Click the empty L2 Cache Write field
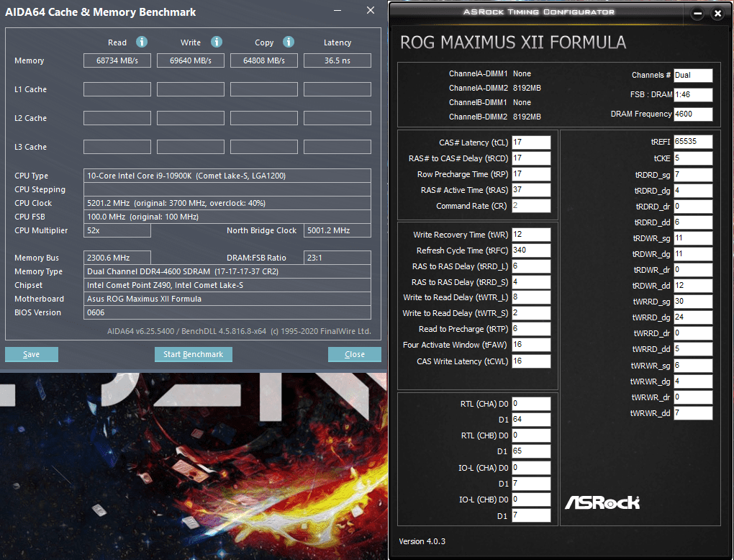Image resolution: width=734 pixels, height=560 pixels. click(x=191, y=118)
